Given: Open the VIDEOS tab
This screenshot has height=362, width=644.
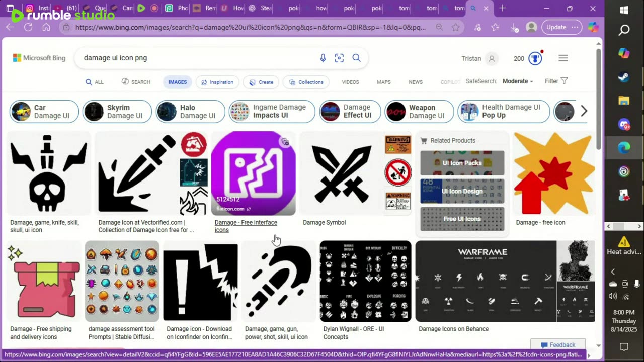Looking at the screenshot, I should tap(350, 82).
